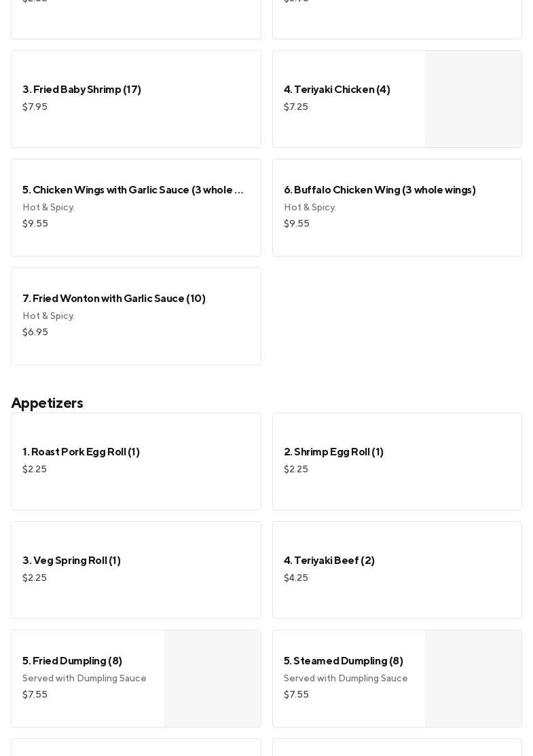Open the Steamed Dumpling (8) title
Screen dimensions: 533x756
344,661
